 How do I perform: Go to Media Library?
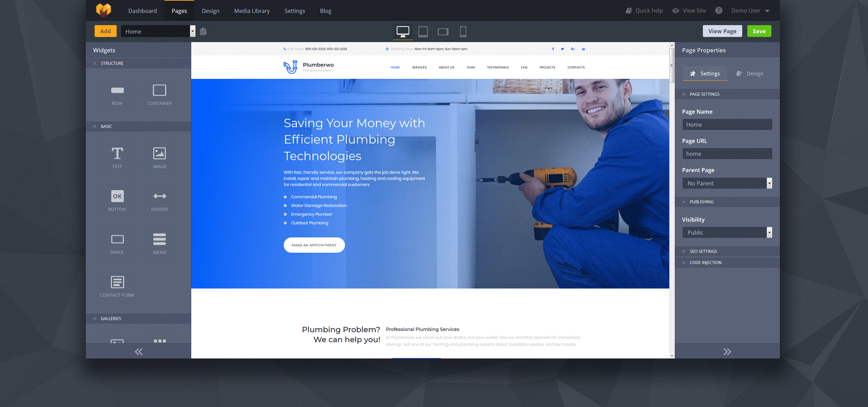click(252, 11)
